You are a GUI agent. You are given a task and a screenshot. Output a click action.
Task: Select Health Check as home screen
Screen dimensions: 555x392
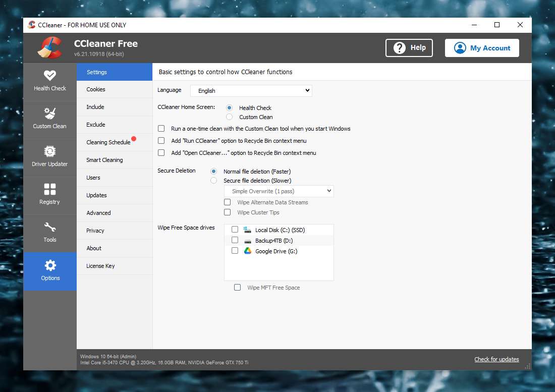[x=230, y=107]
